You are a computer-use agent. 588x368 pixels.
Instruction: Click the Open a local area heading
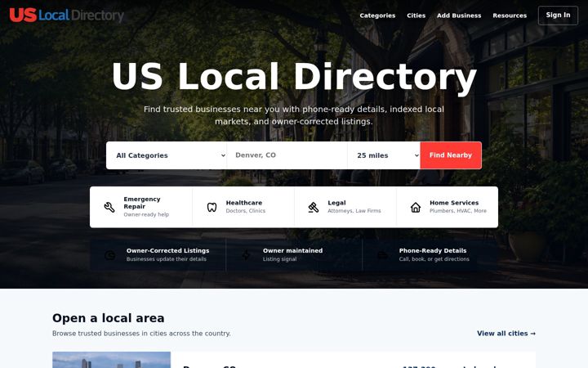[109, 318]
